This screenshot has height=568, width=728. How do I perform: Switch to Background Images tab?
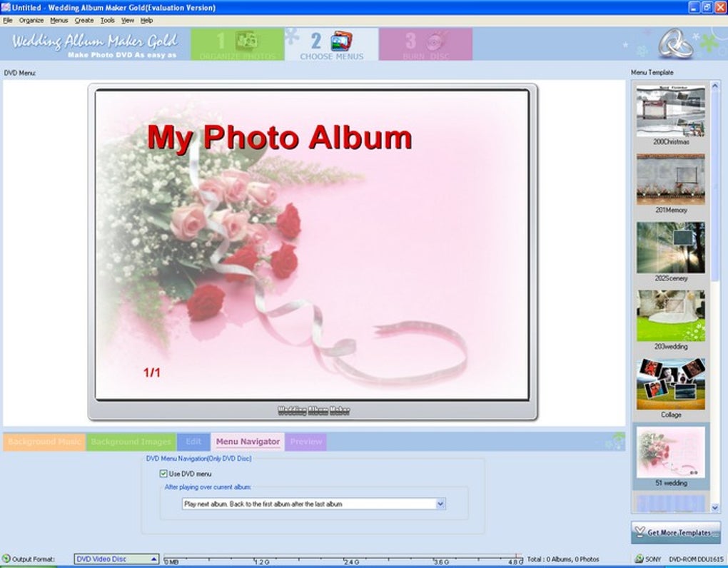coord(131,442)
